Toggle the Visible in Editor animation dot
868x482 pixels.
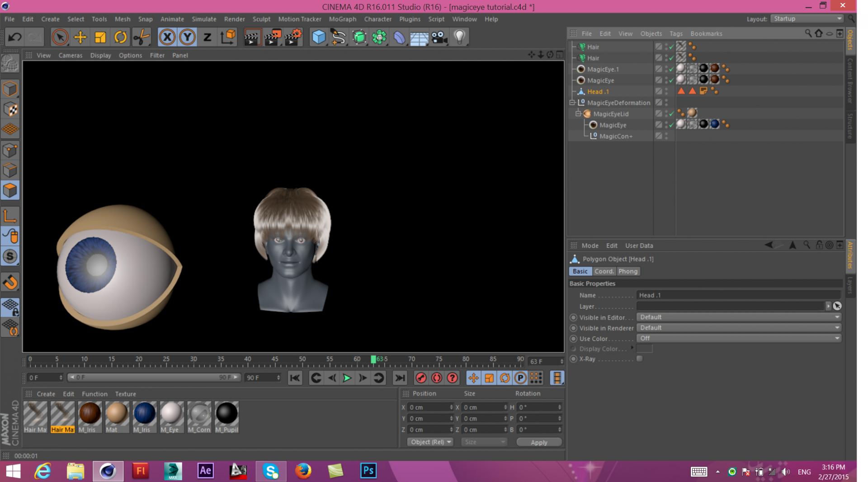click(574, 317)
